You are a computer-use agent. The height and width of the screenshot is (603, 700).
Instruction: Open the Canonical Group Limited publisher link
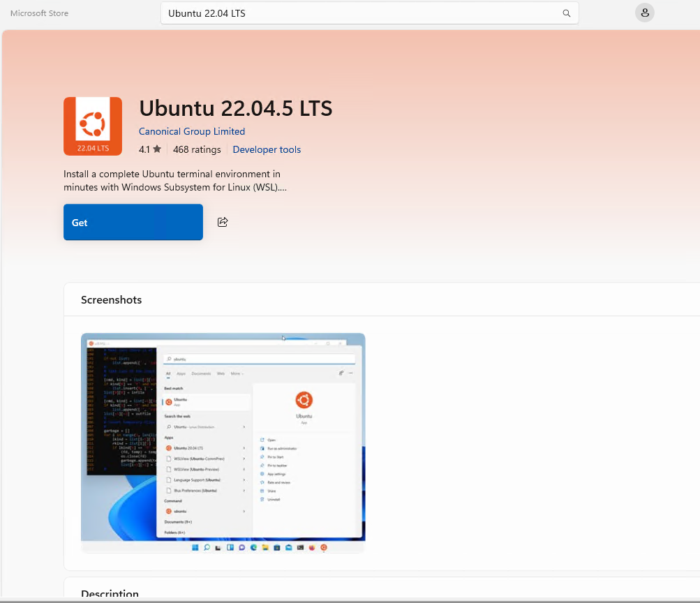coord(192,131)
